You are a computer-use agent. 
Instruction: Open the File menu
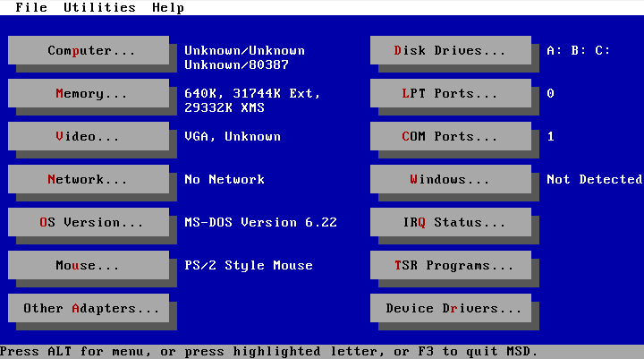[x=31, y=7]
